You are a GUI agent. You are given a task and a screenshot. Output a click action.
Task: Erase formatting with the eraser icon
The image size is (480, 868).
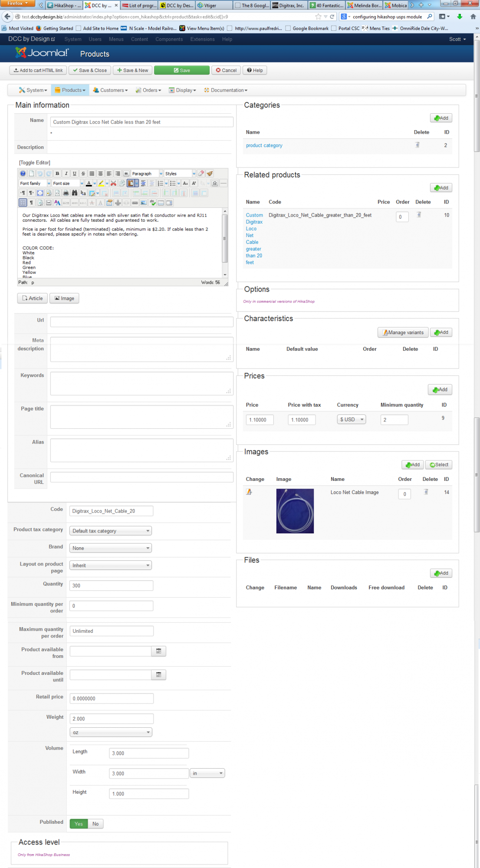point(201,174)
